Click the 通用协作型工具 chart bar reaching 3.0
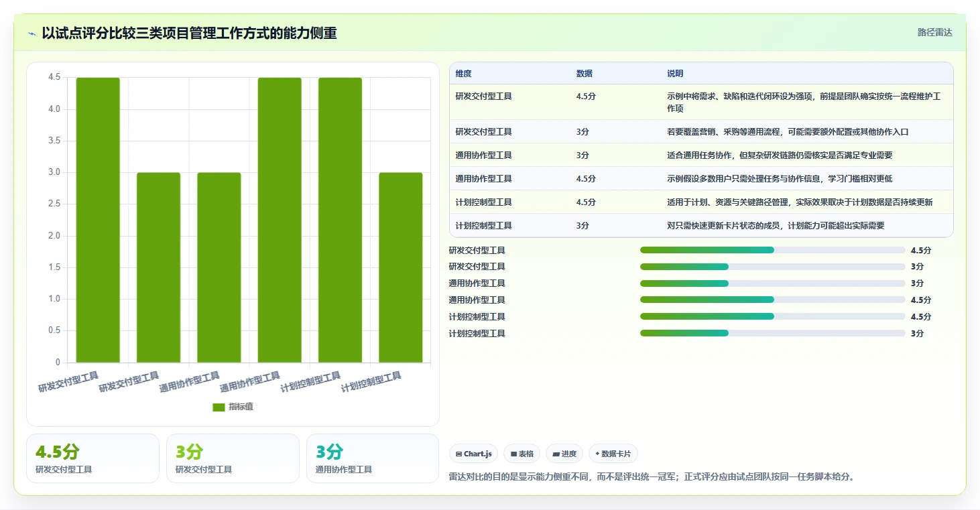The width and height of the screenshot is (980, 510). click(219, 267)
